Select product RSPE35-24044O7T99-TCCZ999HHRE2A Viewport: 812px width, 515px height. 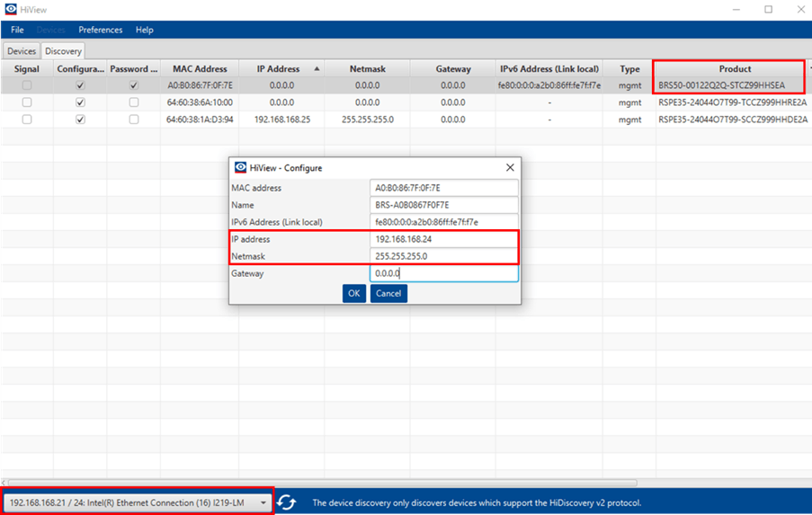733,102
